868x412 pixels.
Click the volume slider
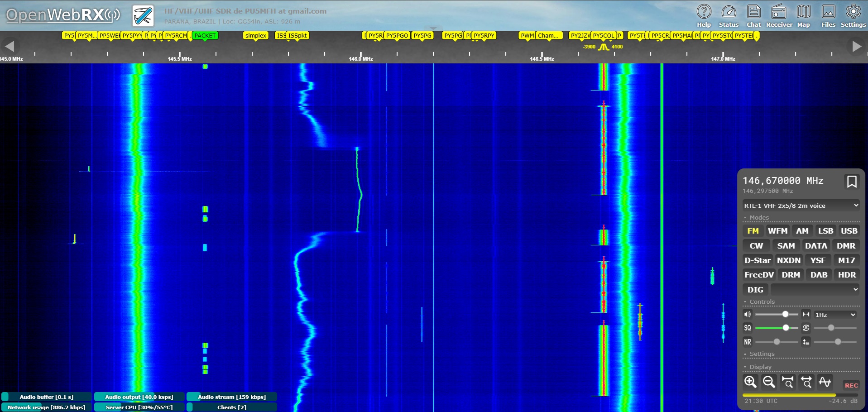point(776,314)
